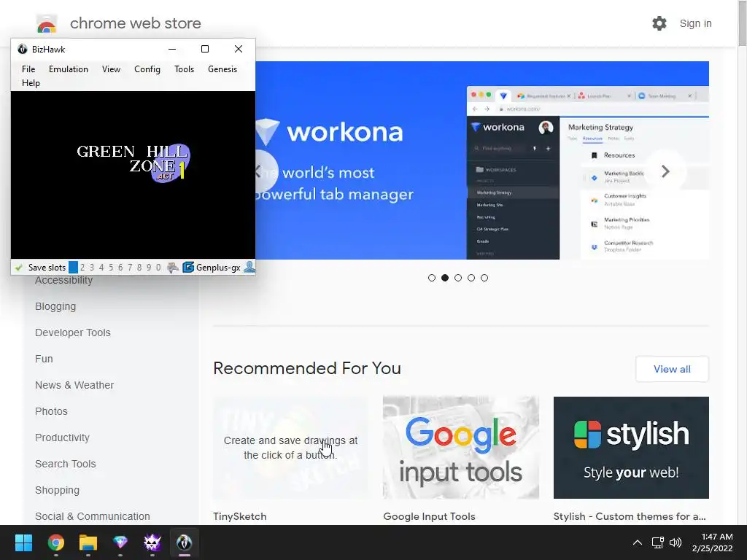Open the purple spiky monster app in taskbar
The height and width of the screenshot is (560, 747).
click(x=152, y=542)
